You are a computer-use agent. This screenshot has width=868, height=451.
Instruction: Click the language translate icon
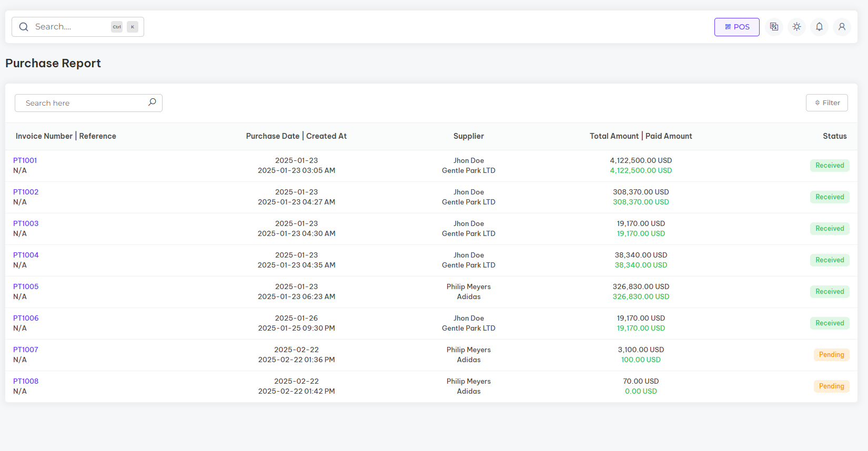coord(774,27)
